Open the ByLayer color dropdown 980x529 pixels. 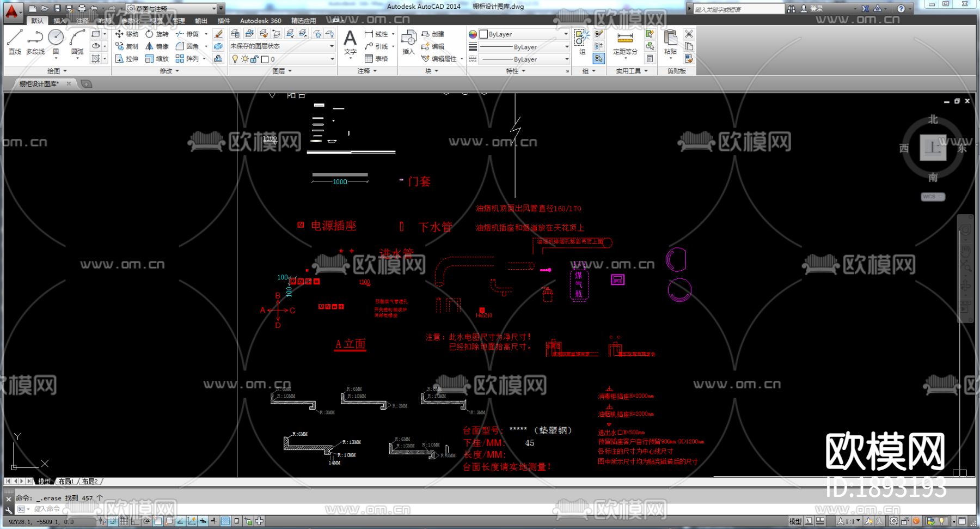coord(524,34)
